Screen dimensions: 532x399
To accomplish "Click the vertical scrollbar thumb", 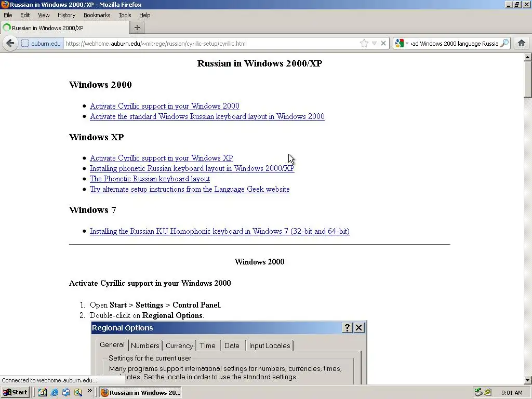I will (528, 79).
